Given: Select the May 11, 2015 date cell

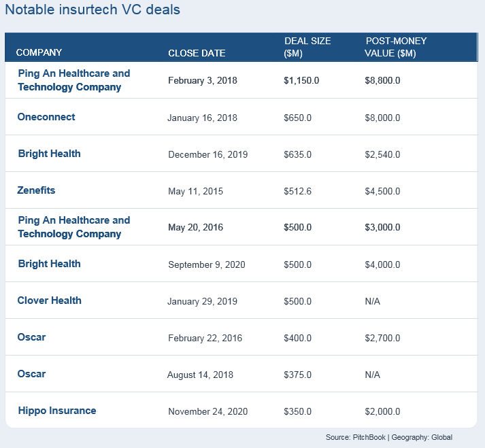Looking at the screenshot, I should [195, 192].
